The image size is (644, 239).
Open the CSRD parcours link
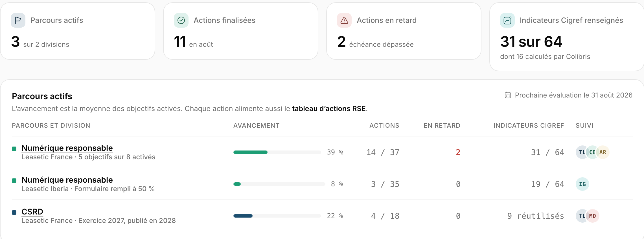pos(32,212)
